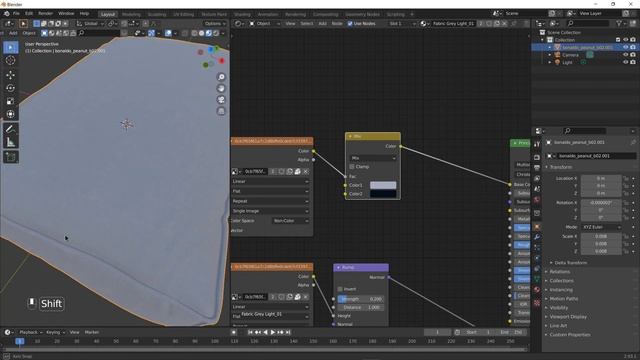Jump to last frame in timeline
The width and height of the screenshot is (640, 360).
[288, 332]
